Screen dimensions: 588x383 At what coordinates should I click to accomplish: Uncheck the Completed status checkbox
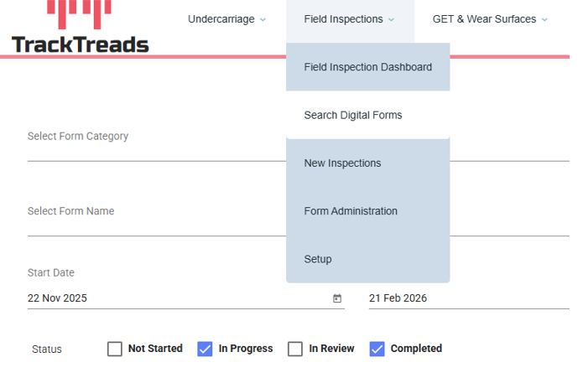click(x=377, y=349)
